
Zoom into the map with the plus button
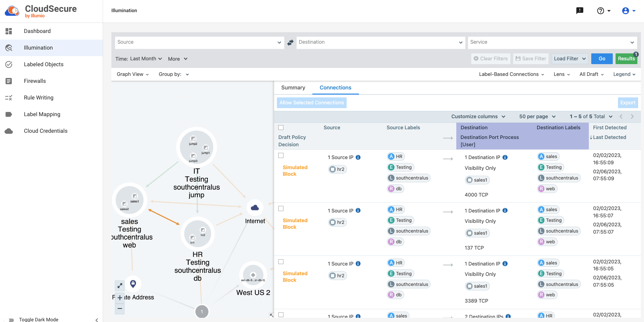click(119, 297)
